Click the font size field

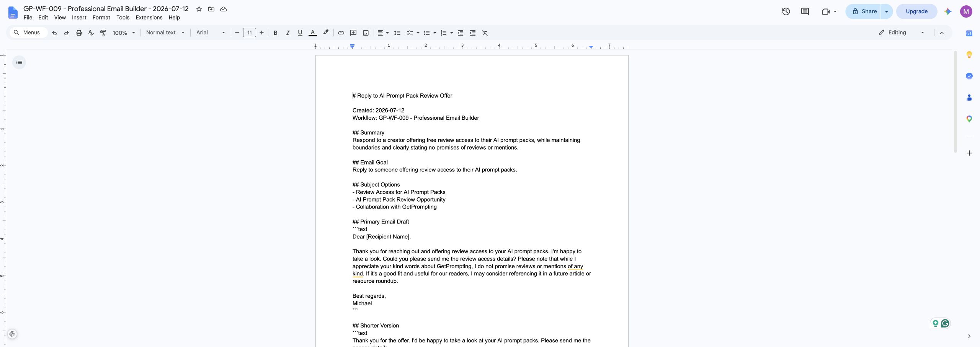pyautogui.click(x=250, y=33)
